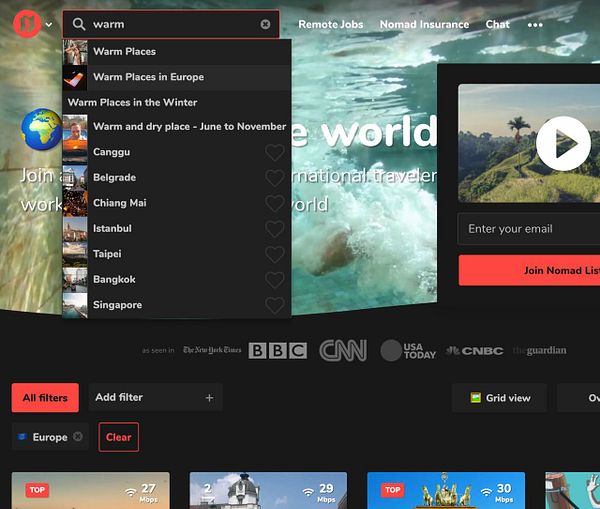Focus the search box containing 'warm'

point(171,24)
